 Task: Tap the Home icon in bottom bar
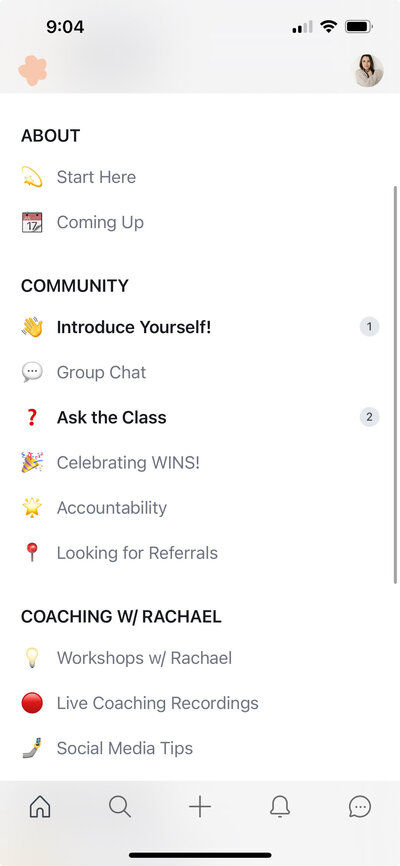click(40, 807)
